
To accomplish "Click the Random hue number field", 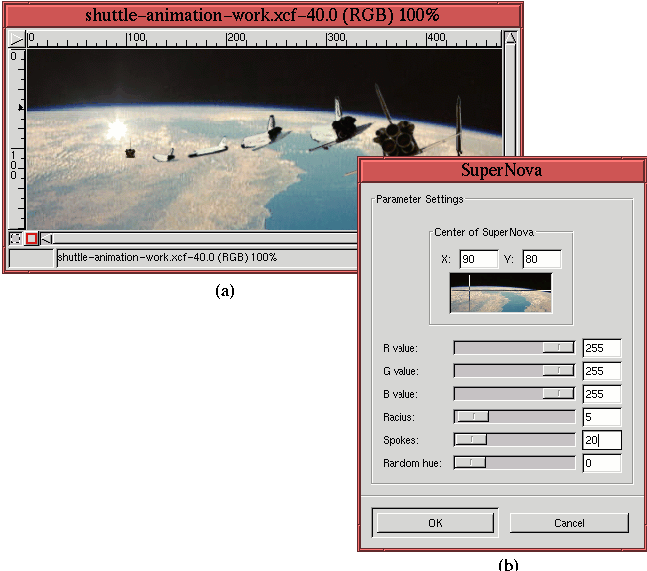I will 601,463.
